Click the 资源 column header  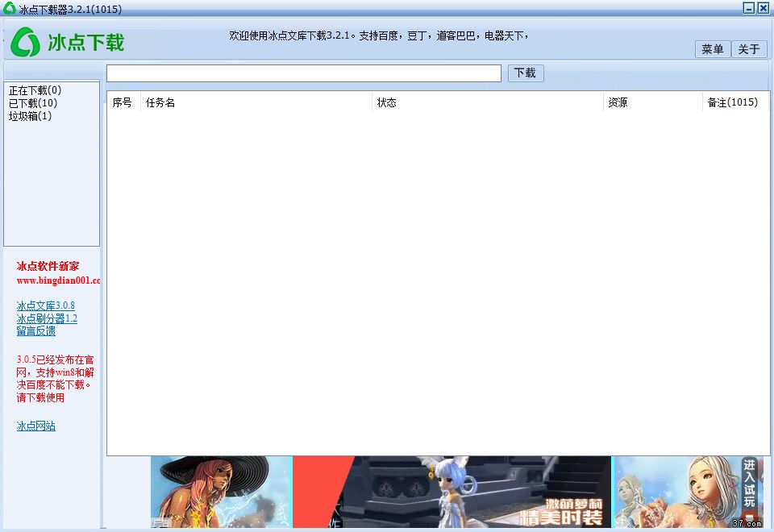pos(652,102)
